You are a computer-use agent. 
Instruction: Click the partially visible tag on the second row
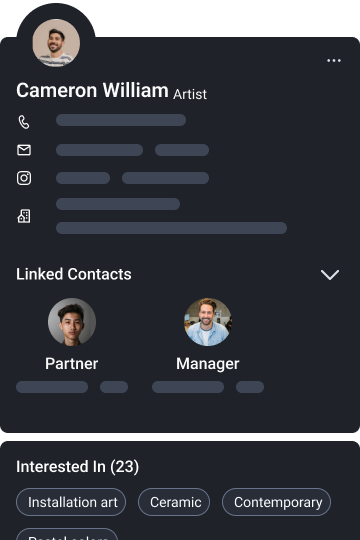point(67,534)
